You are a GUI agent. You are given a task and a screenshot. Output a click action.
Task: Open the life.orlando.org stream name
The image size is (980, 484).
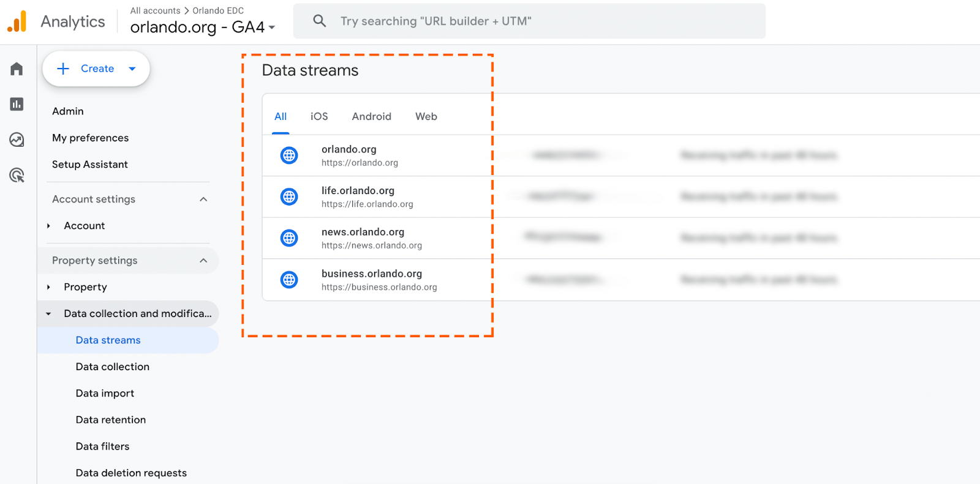click(358, 191)
